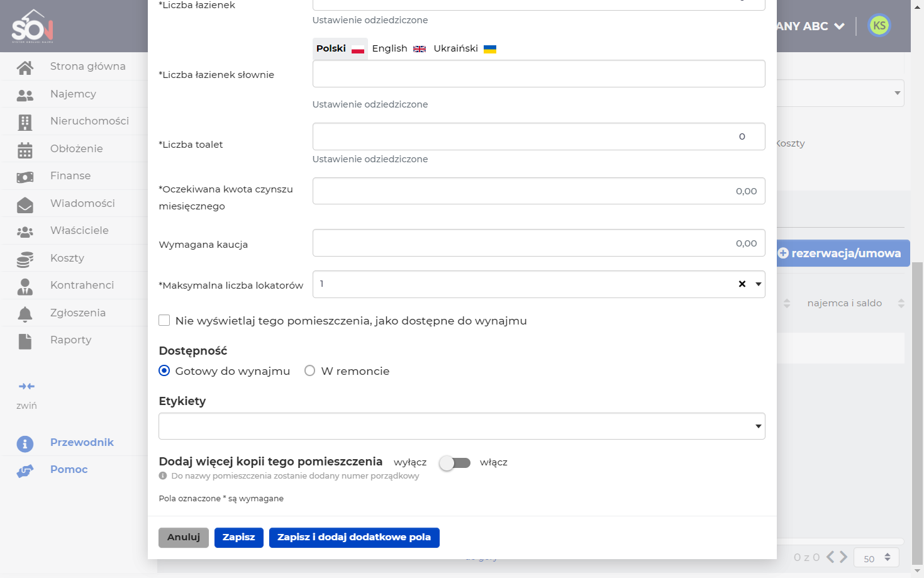Check 'Nie wyświetlaj tego pomieszczenia' checkbox
Viewport: 924px width, 578px height.
(x=164, y=320)
